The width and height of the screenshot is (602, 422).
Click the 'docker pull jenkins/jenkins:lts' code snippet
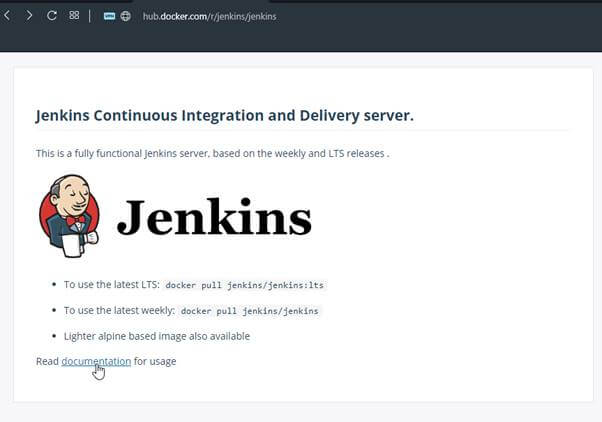[x=245, y=285]
